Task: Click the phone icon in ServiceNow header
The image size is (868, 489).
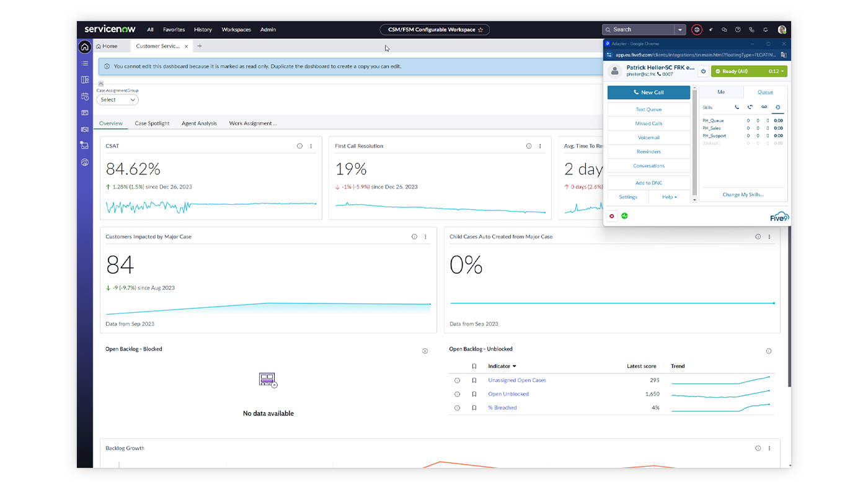Action: (751, 30)
